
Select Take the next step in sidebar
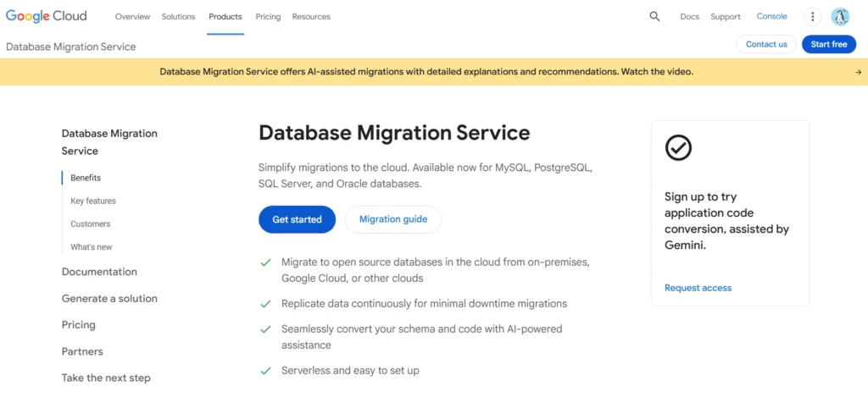tap(106, 378)
